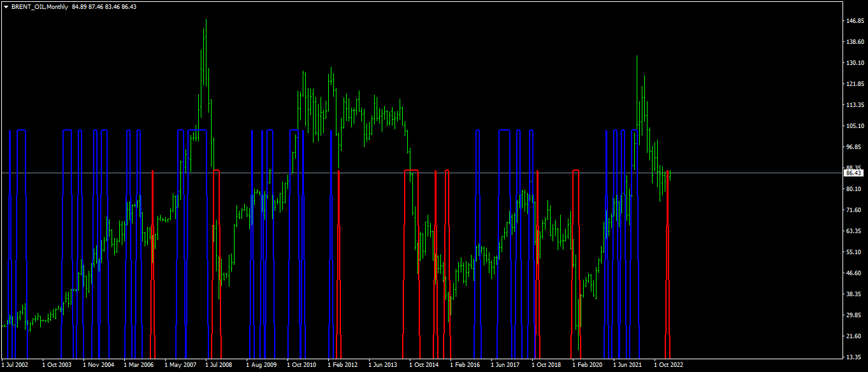Click the BRENT_OIL,Monthly chart title
868x372 pixels.
click(x=40, y=6)
